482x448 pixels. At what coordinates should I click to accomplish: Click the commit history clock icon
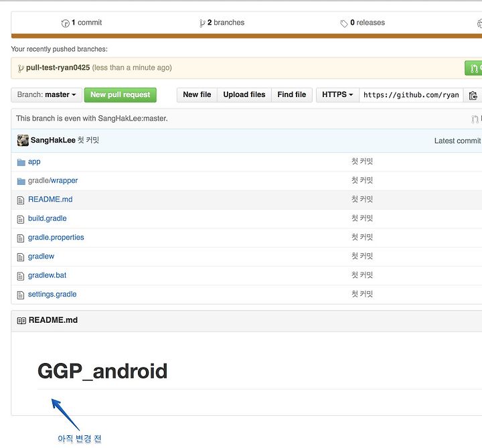tap(65, 23)
